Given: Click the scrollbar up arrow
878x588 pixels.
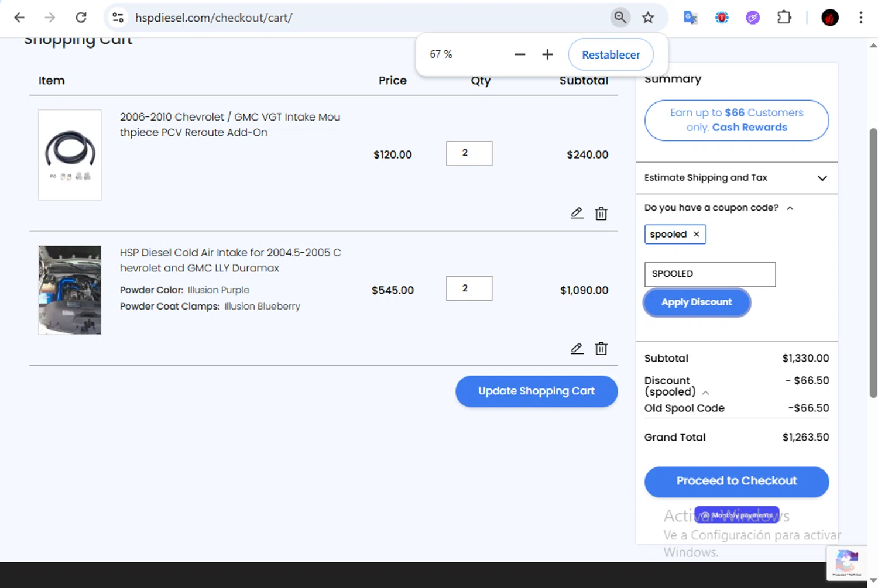Looking at the screenshot, I should (x=873, y=45).
